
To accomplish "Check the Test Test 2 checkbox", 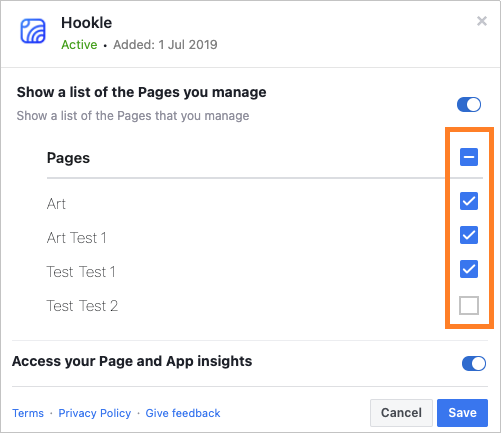I will [x=469, y=305].
